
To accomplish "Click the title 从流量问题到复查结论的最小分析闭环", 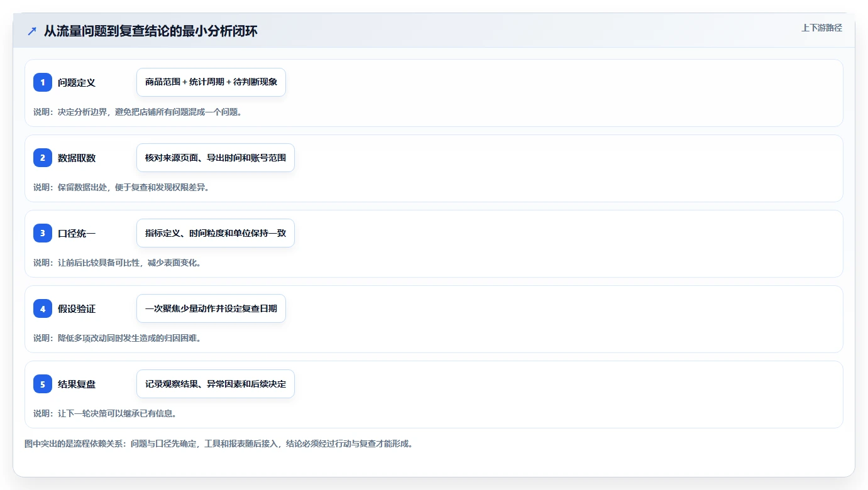I will coord(151,31).
